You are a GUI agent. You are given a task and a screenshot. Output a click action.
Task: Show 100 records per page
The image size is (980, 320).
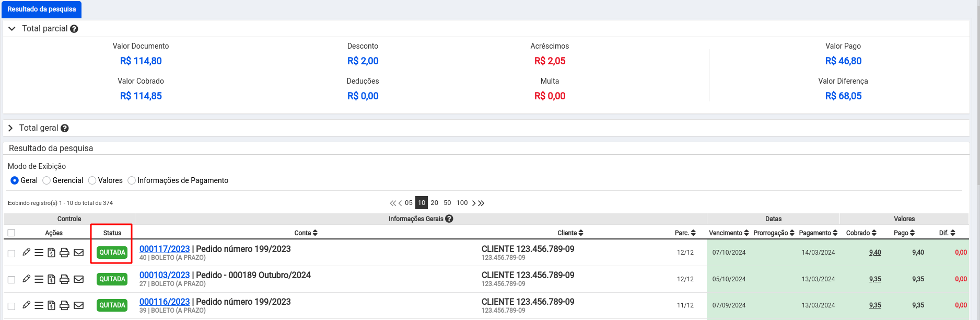462,203
